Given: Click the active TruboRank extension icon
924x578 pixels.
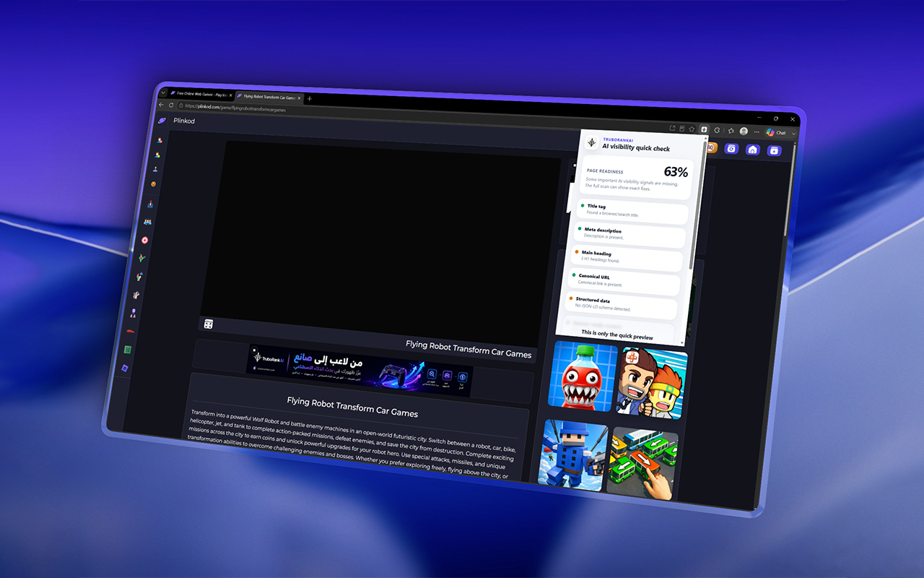Looking at the screenshot, I should [704, 130].
